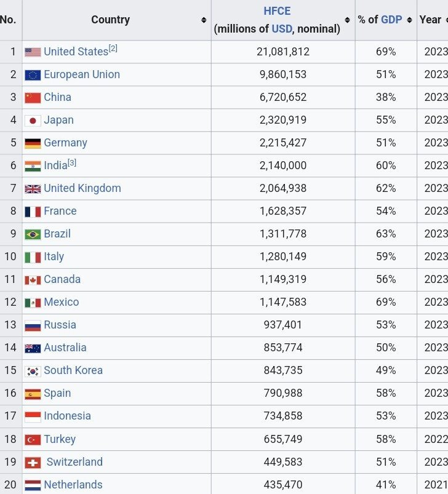Click the United States footnote [2]
This screenshot has height=494, width=448.
click(113, 49)
